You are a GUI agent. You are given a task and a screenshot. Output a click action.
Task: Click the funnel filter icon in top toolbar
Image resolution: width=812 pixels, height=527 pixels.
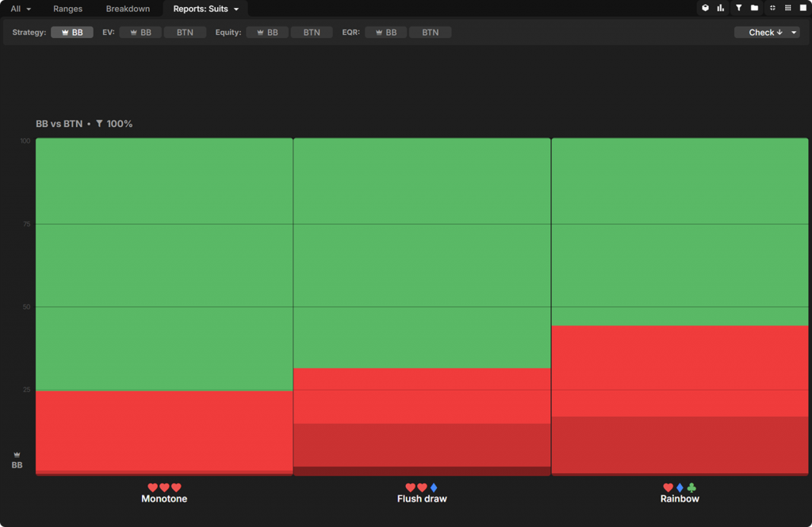point(738,8)
